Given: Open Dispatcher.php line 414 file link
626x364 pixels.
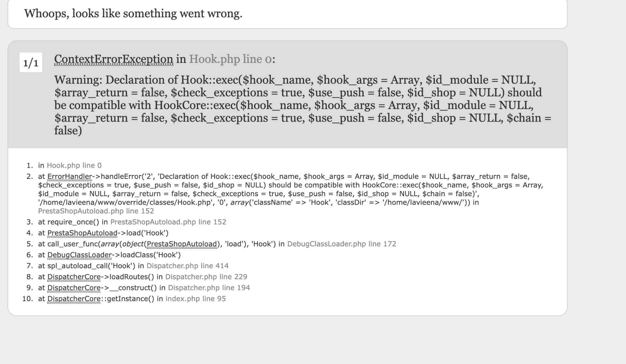Looking at the screenshot, I should 187,266.
